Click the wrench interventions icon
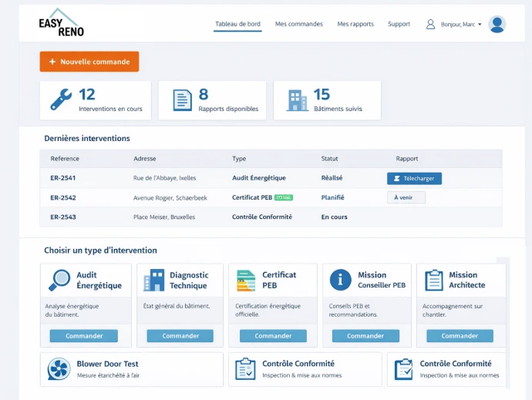This screenshot has height=400, width=532. pyautogui.click(x=62, y=100)
